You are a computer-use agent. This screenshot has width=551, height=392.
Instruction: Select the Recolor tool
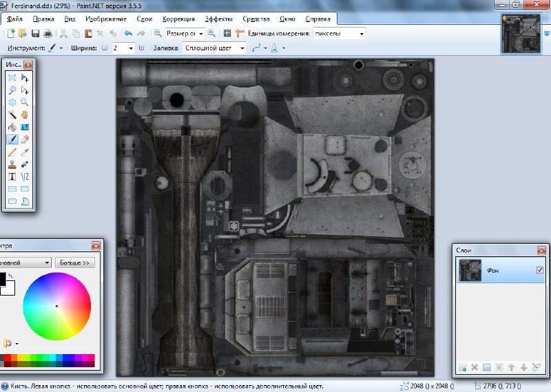pos(25,164)
